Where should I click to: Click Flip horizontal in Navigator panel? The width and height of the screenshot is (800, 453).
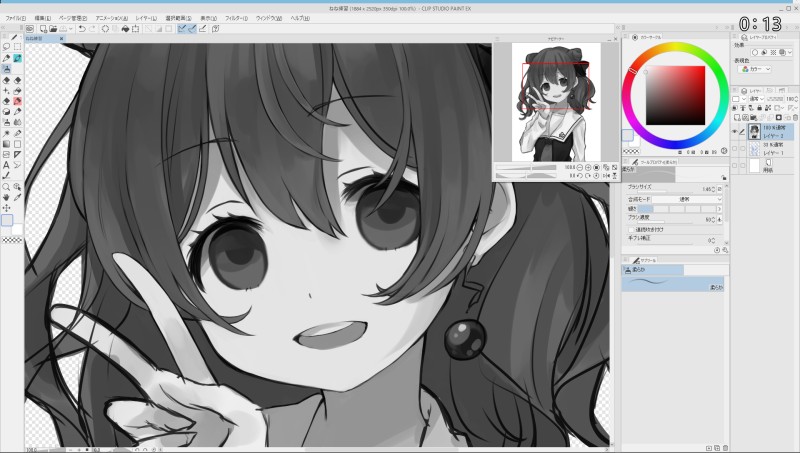pyautogui.click(x=606, y=176)
